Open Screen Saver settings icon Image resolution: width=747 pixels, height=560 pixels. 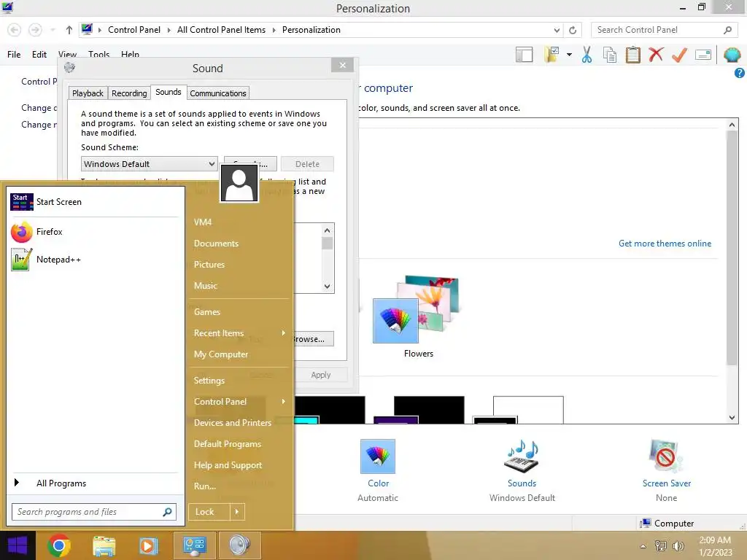tap(666, 456)
